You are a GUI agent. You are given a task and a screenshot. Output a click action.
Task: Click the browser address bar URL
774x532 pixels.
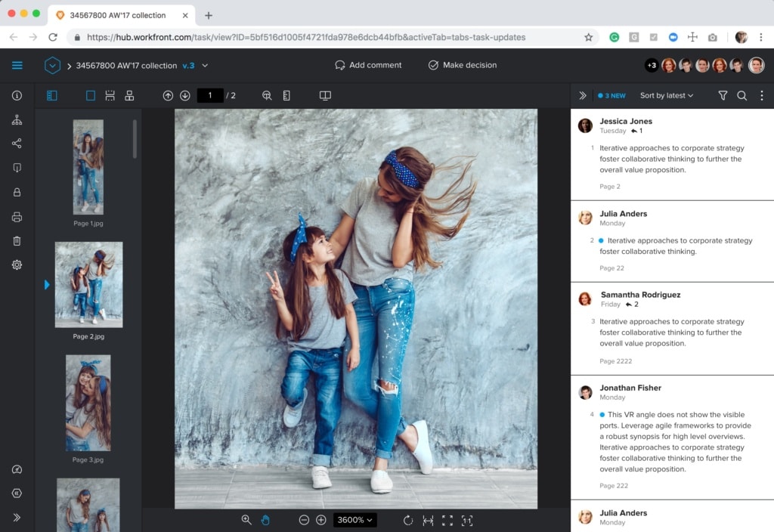click(x=306, y=37)
